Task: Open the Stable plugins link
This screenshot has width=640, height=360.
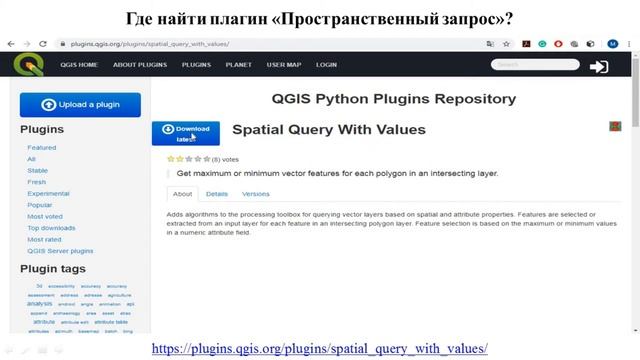Action: [38, 170]
